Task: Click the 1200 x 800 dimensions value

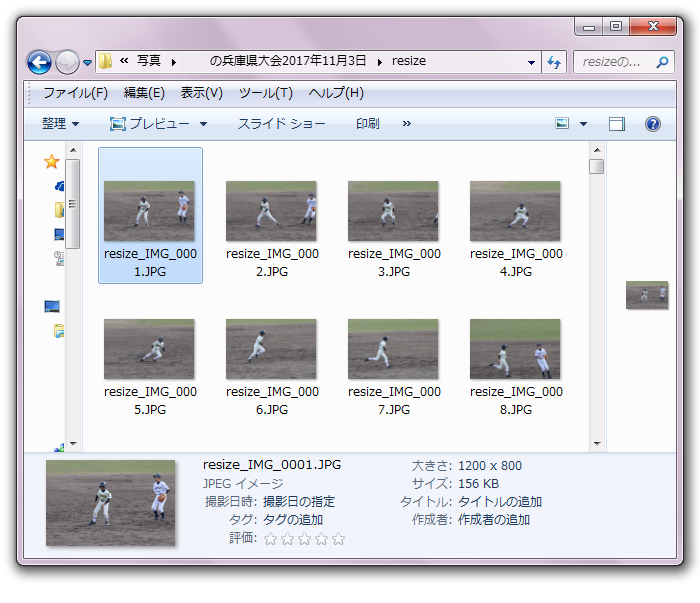Action: coord(490,466)
